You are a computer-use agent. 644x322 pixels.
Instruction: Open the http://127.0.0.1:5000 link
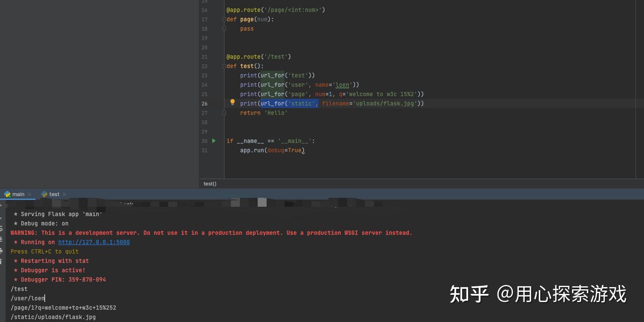94,242
